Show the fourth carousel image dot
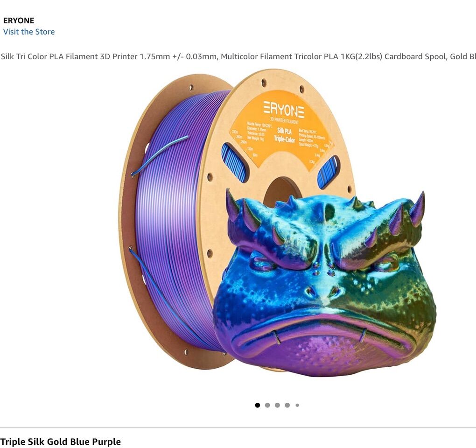This screenshot has width=476, height=448. click(x=287, y=405)
